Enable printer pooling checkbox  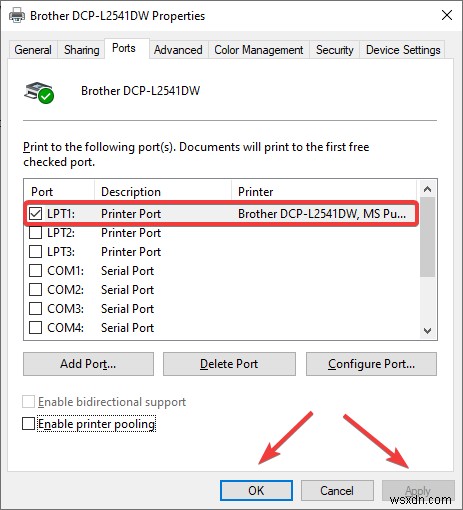point(28,424)
